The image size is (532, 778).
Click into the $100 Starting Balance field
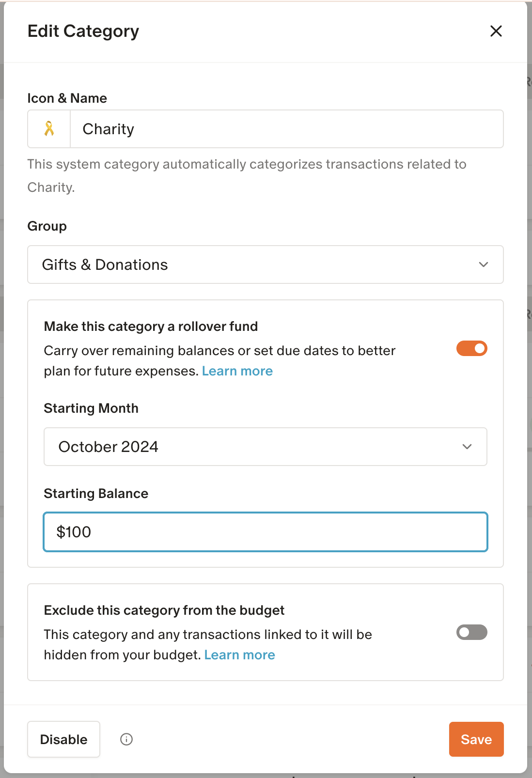coord(265,532)
